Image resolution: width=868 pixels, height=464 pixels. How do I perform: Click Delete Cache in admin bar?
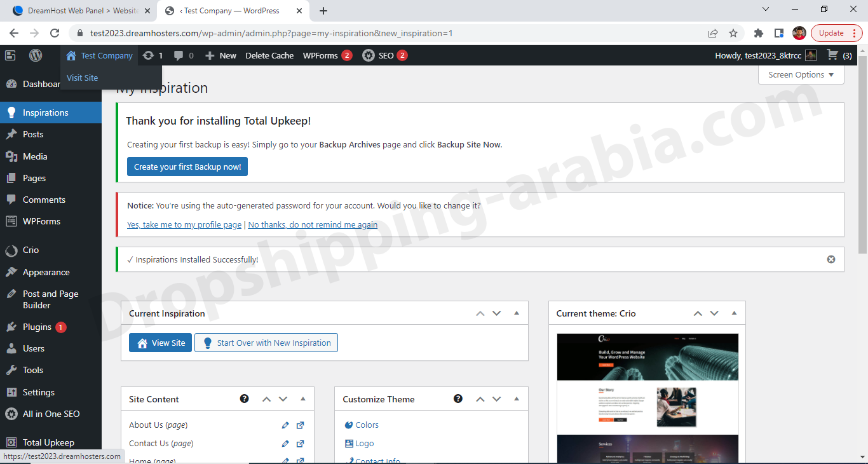click(269, 55)
